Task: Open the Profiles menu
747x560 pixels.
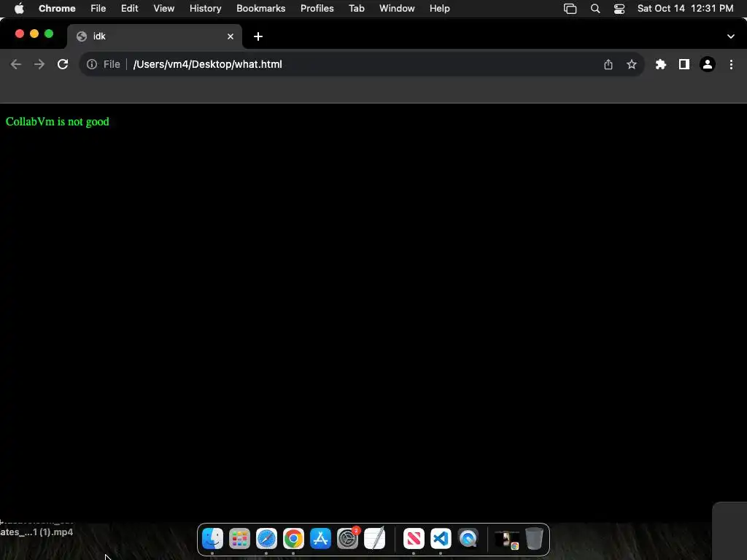Action: (317, 8)
